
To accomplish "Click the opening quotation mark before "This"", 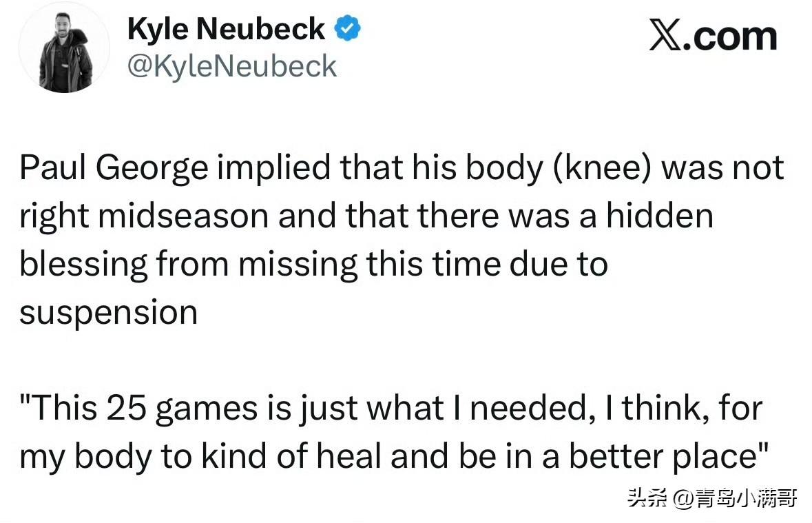I will (x=25, y=400).
